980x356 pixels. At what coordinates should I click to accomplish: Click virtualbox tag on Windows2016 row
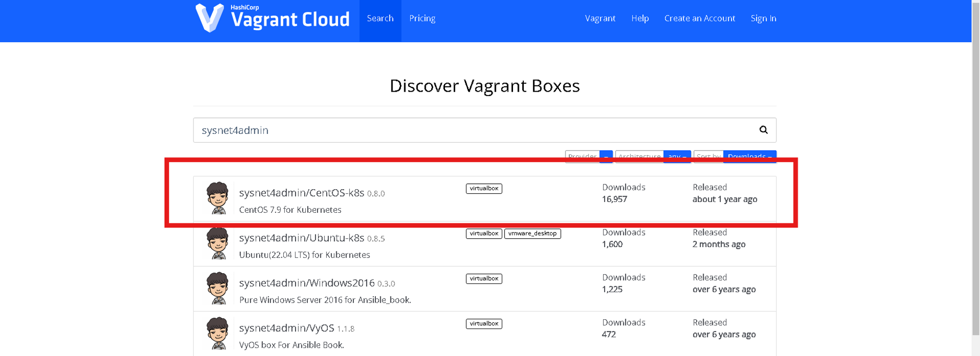pos(484,279)
